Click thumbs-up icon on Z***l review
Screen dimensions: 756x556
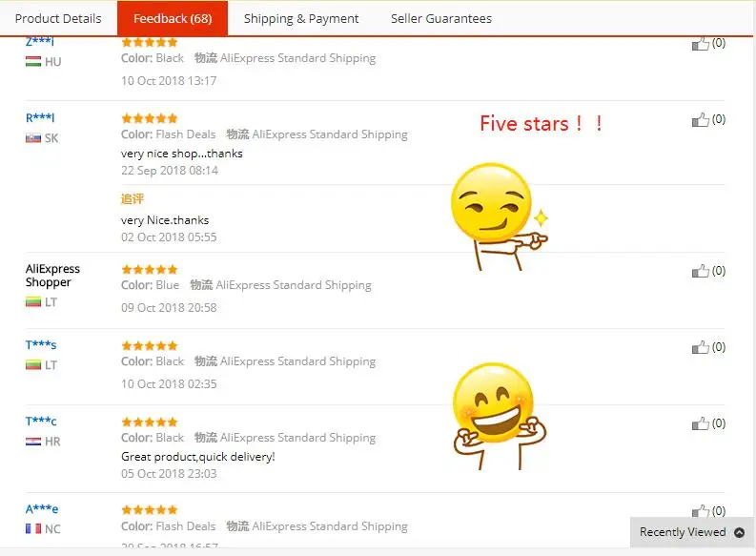point(700,44)
